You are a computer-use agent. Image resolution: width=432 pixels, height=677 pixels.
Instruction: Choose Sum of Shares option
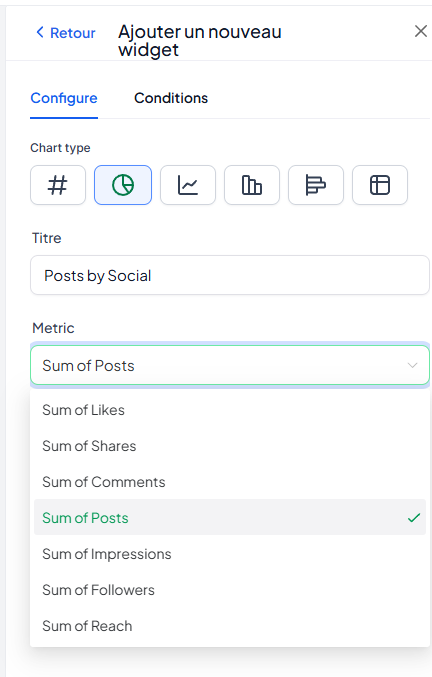230,446
